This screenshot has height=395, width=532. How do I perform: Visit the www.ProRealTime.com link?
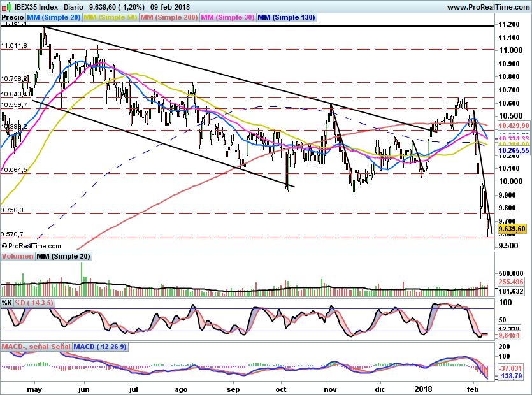pyautogui.click(x=487, y=6)
